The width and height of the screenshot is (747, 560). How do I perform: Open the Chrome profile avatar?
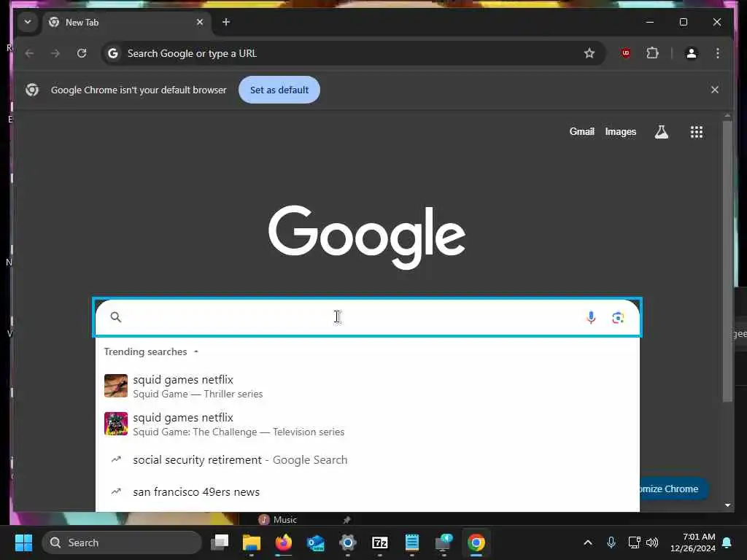[x=692, y=53]
